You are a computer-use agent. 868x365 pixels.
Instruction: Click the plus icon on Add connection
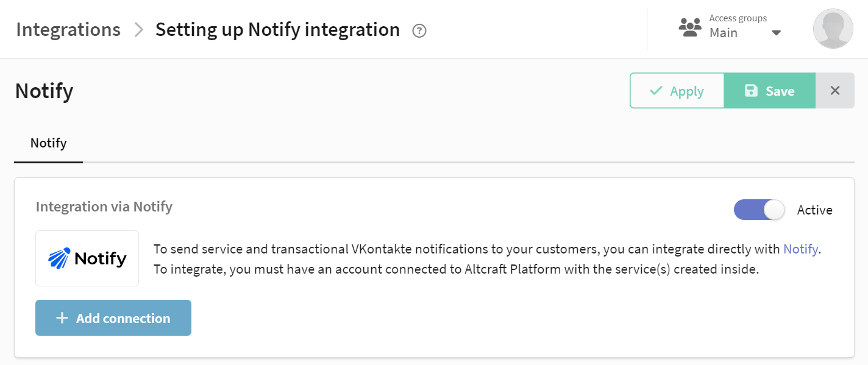[62, 318]
